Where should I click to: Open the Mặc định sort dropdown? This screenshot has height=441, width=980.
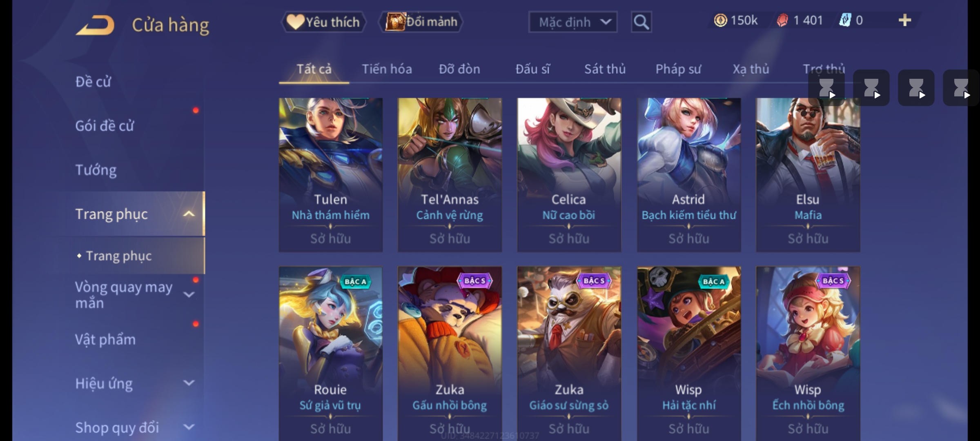tap(573, 22)
